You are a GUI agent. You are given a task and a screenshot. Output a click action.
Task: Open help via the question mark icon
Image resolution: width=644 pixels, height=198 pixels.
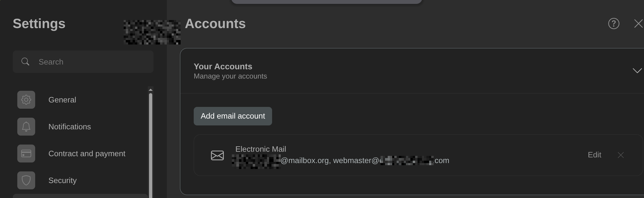coord(614,24)
